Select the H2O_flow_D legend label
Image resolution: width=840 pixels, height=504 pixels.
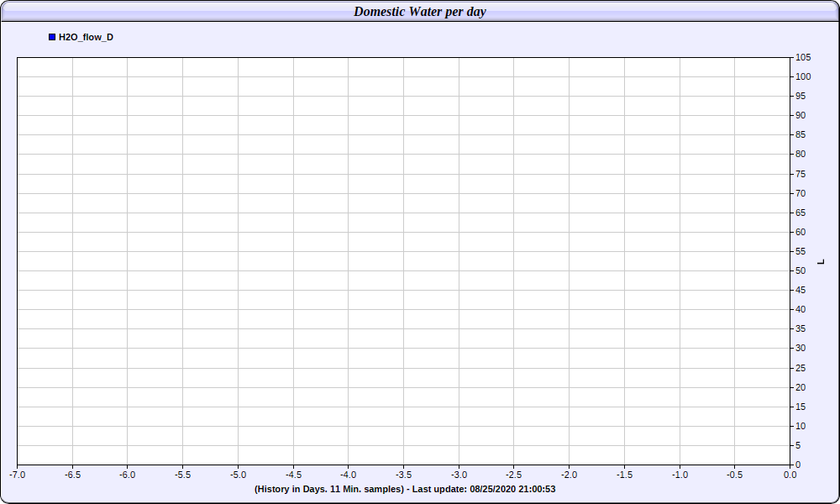tap(86, 37)
